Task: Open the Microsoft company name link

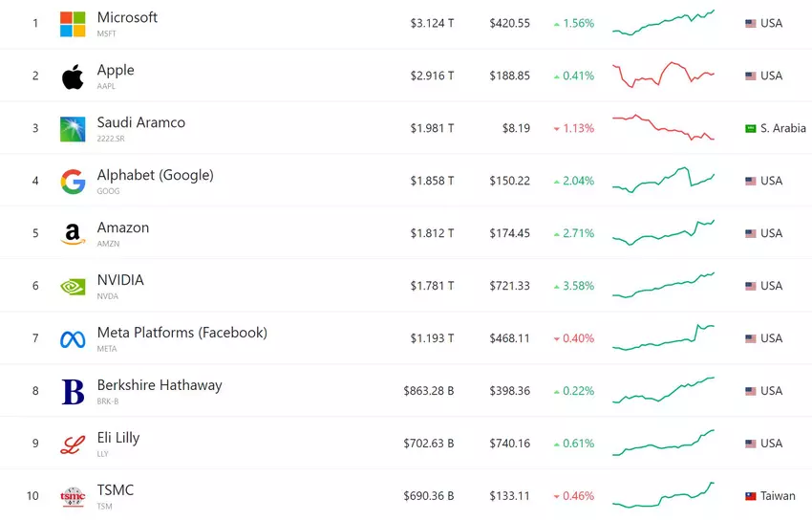Action: click(127, 18)
